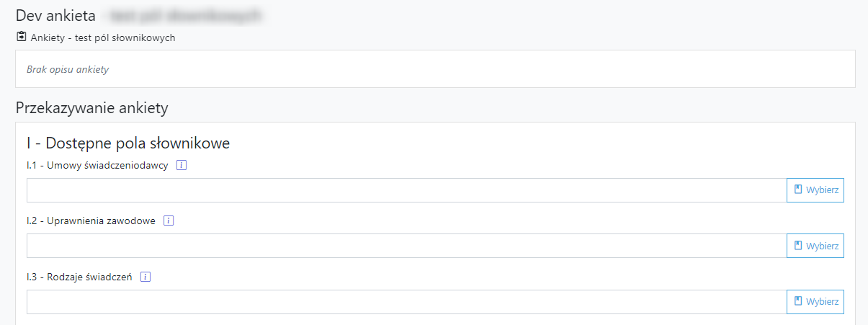Select the Rodzaje świadczeń input box
The image size is (868, 325).
406,301
